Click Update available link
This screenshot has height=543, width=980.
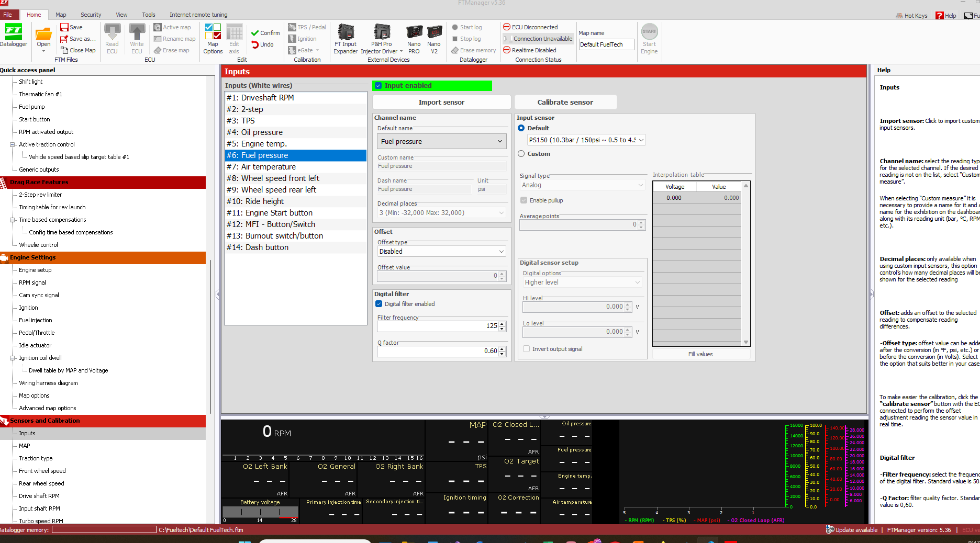click(852, 530)
